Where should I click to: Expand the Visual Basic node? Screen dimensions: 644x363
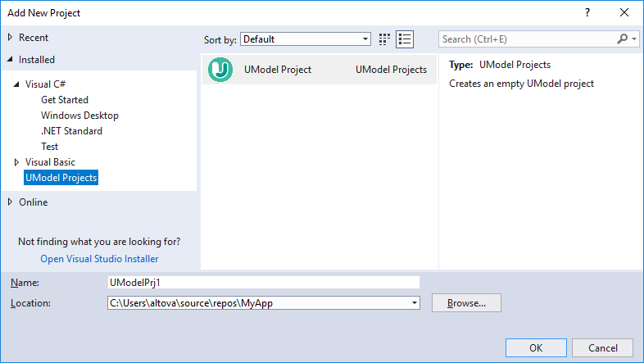click(17, 162)
